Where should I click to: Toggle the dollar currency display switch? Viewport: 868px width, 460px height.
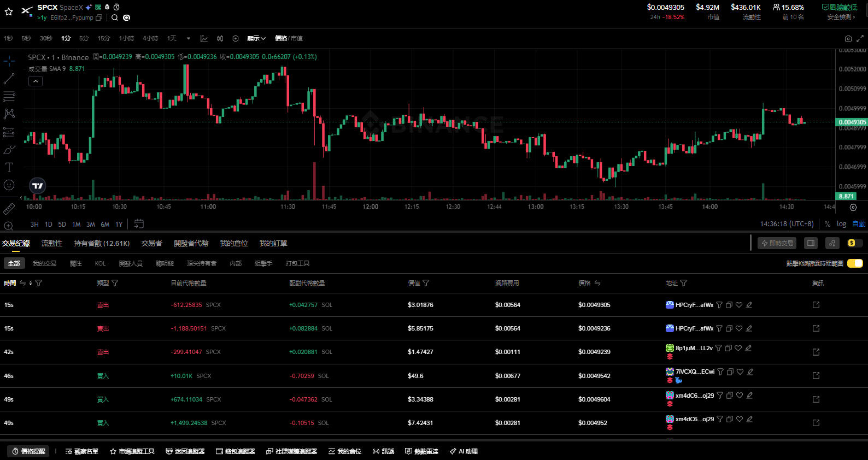855,243
